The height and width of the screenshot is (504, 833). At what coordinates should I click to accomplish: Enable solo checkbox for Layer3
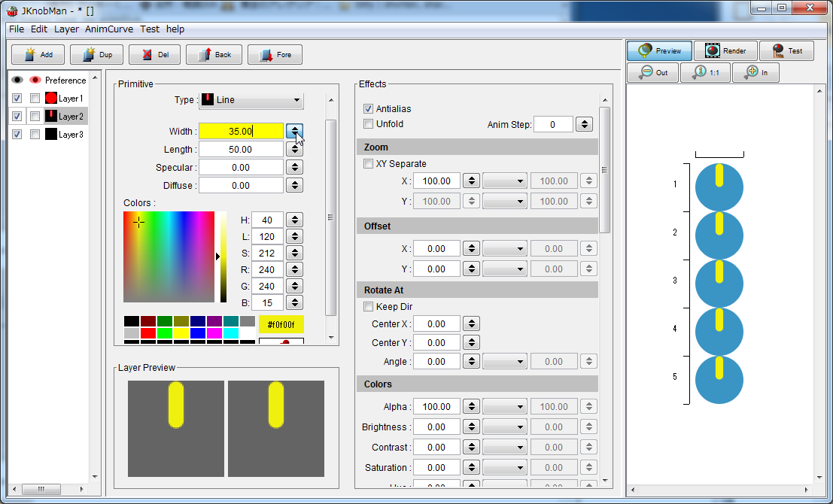click(x=35, y=135)
